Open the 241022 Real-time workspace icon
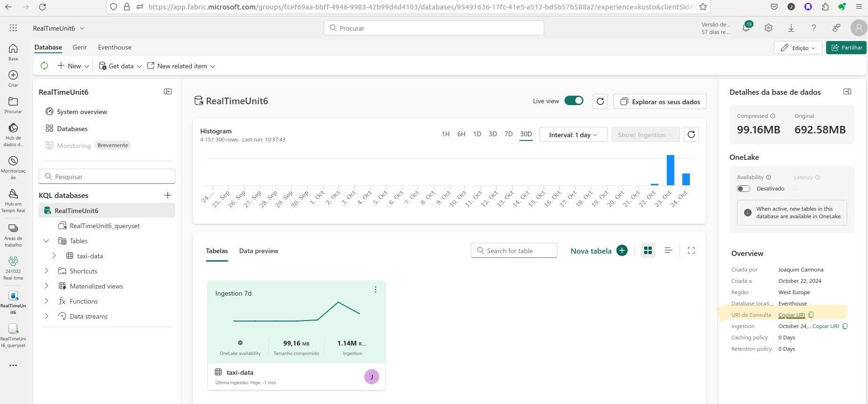 click(x=13, y=261)
